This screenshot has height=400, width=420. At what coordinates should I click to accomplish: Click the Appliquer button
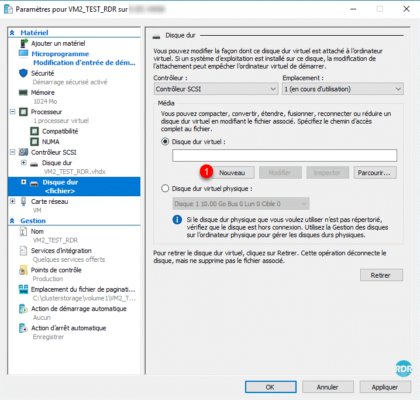(385, 387)
